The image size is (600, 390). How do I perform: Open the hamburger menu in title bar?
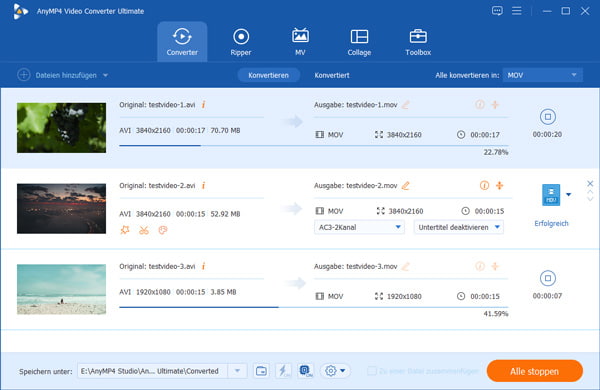point(517,11)
